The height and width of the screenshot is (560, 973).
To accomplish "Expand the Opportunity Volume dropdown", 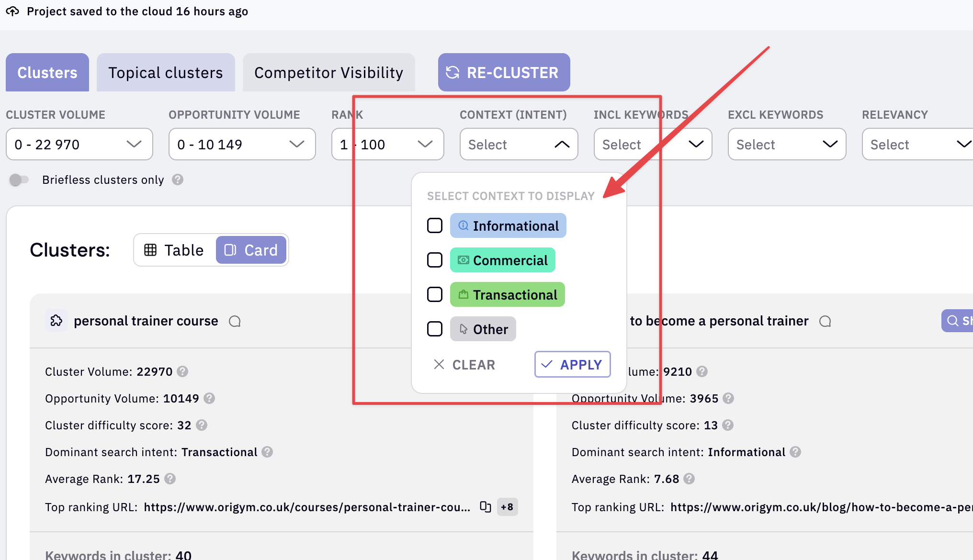I will pos(242,144).
